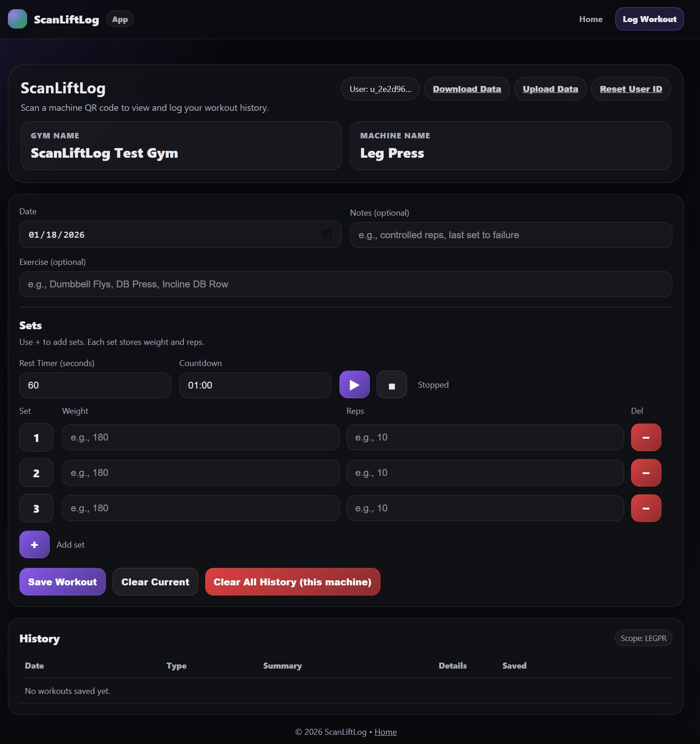This screenshot has height=744, width=700.
Task: Click the Type column header in History
Action: click(x=177, y=665)
